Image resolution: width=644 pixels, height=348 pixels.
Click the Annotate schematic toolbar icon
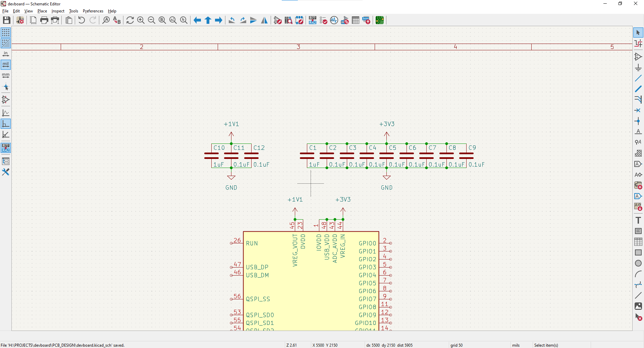[x=313, y=20]
